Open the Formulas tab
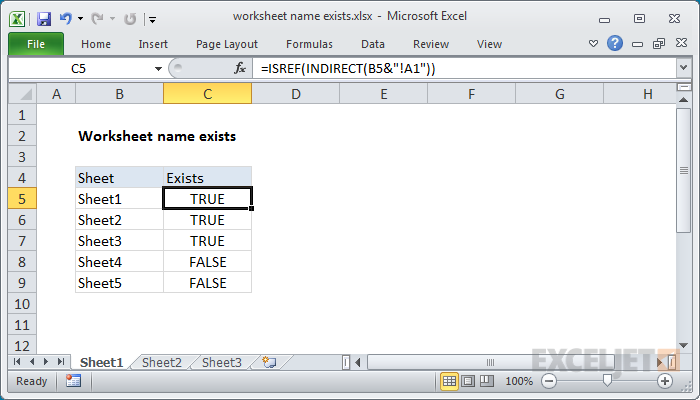700x400 pixels. pos(309,44)
